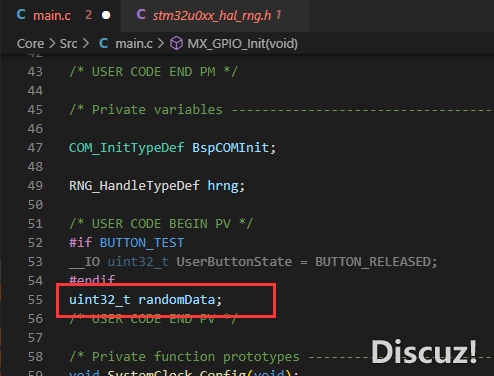Click line number 49 in the gutter

point(35,186)
